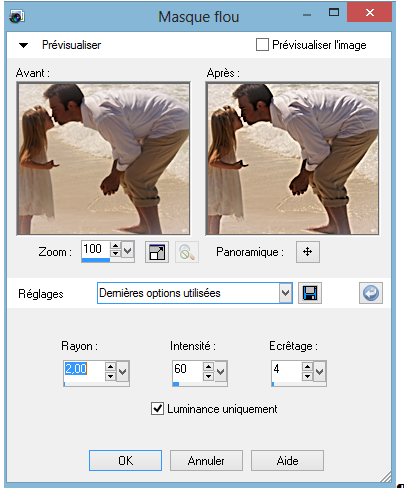Enable Prévisualiser l'image checkbox
This screenshot has width=404, height=488.
click(x=262, y=45)
